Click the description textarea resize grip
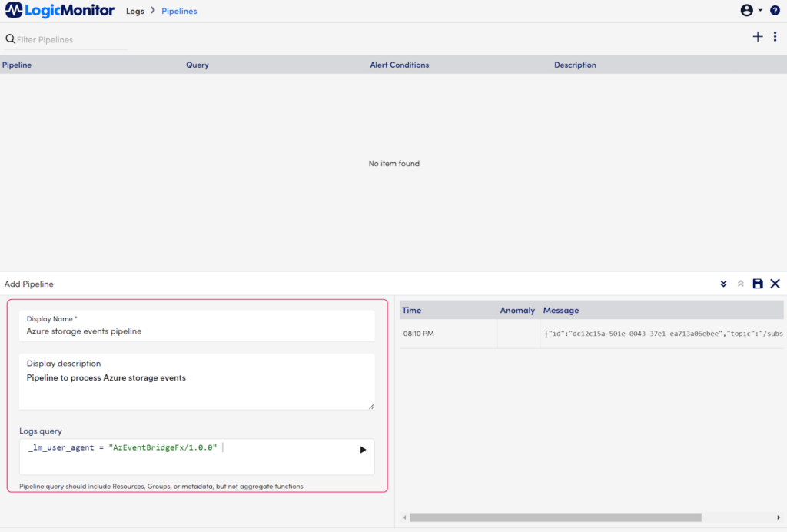This screenshot has width=787, height=532. [371, 406]
